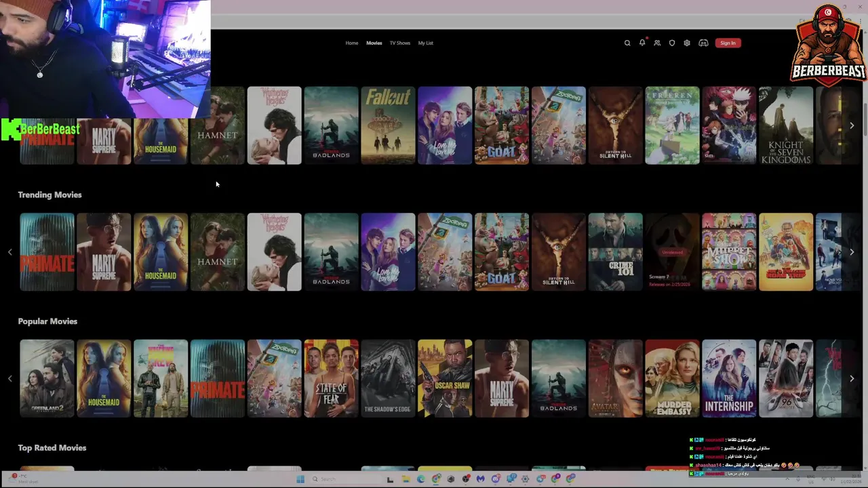
Task: Open Greenland 2 poster in Popular Movies
Action: click(47, 379)
